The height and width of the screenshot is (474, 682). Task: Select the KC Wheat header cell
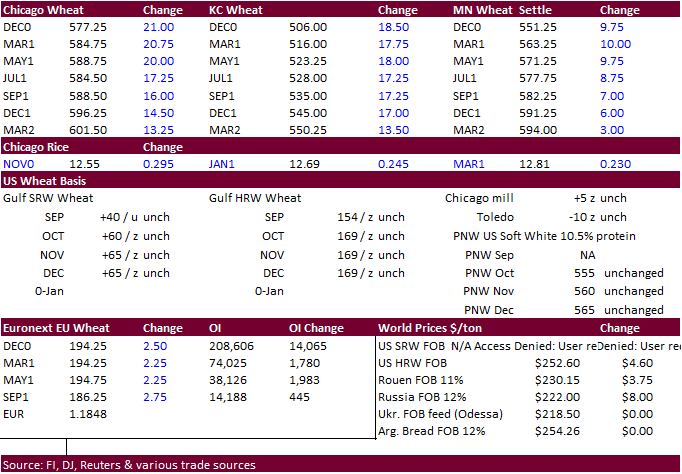[x=238, y=11]
